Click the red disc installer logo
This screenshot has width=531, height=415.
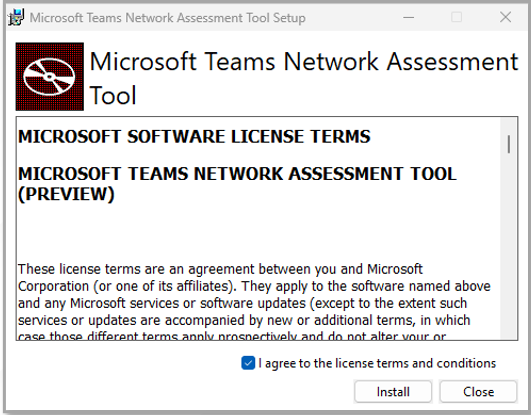tap(50, 77)
